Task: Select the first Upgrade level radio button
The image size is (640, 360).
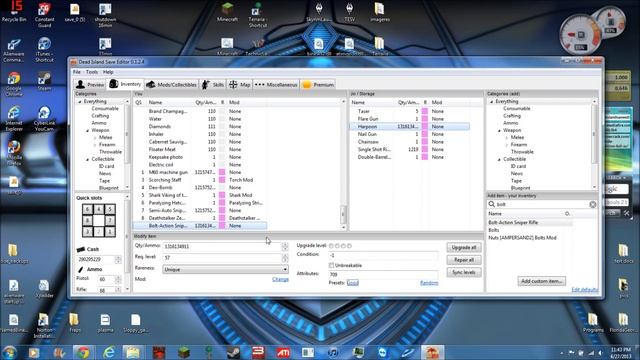Action: pyautogui.click(x=331, y=246)
